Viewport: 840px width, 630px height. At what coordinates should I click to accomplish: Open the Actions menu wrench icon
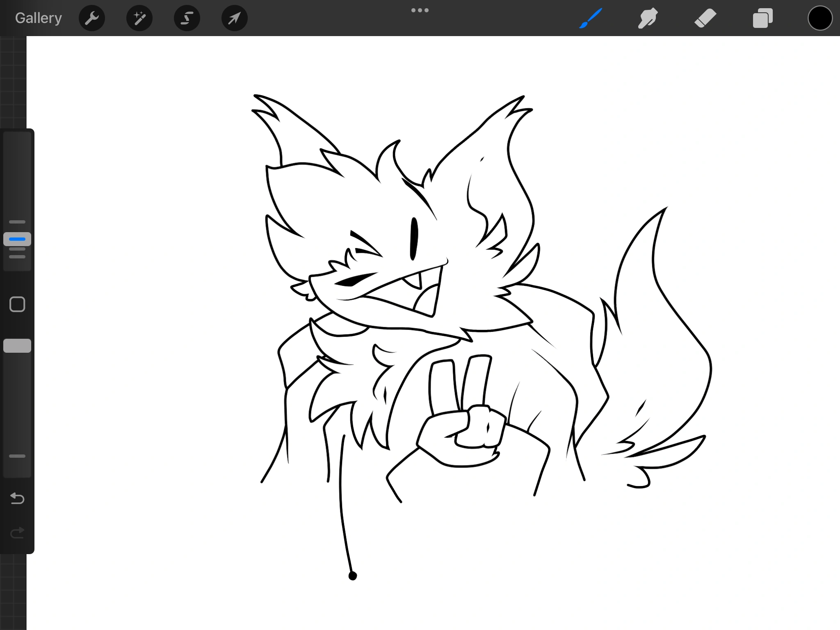coord(92,18)
